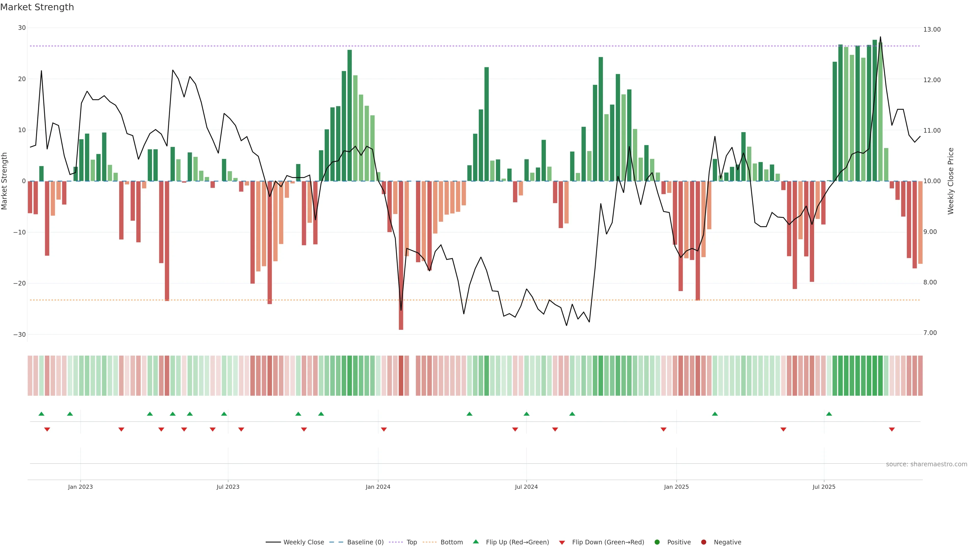Viewport: 980px width, 551px height.
Task: Click the Jan 2024 x-axis label
Action: (378, 487)
